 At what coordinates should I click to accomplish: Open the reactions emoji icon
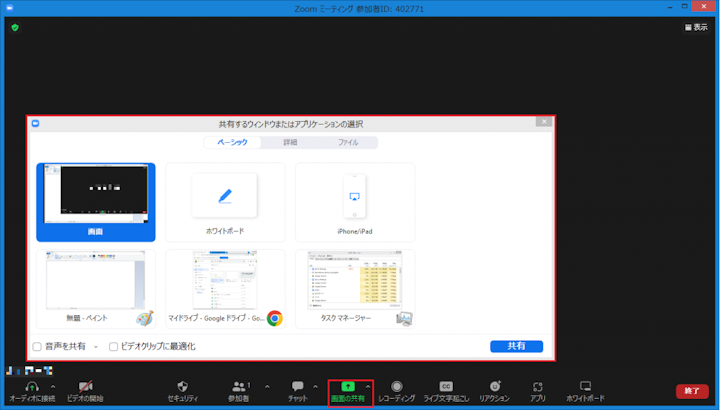[494, 386]
